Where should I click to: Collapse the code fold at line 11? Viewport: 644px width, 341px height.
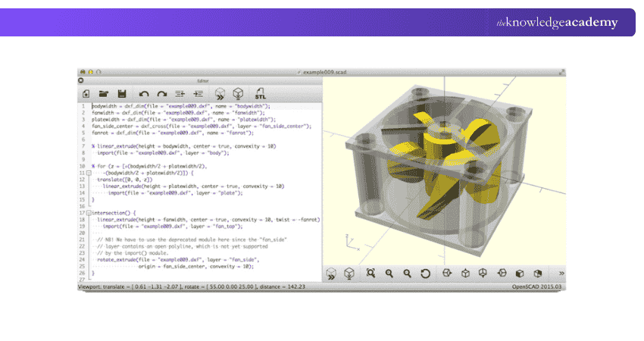point(89,173)
